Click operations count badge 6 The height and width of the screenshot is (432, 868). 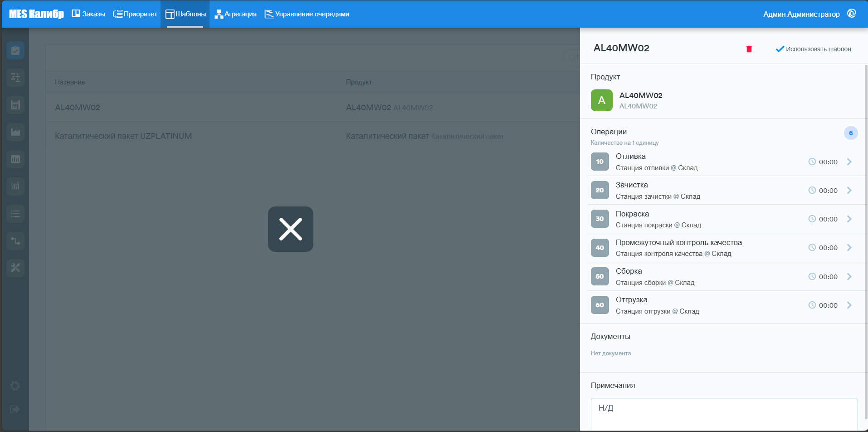click(x=851, y=133)
